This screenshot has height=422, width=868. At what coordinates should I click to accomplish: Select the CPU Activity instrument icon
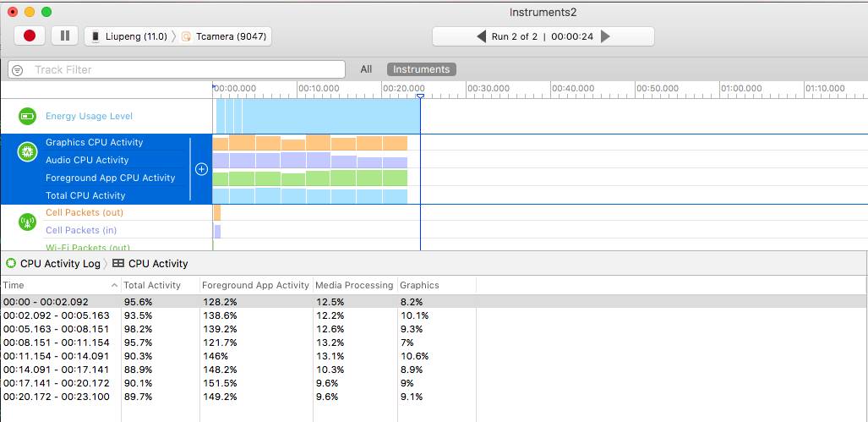(27, 151)
